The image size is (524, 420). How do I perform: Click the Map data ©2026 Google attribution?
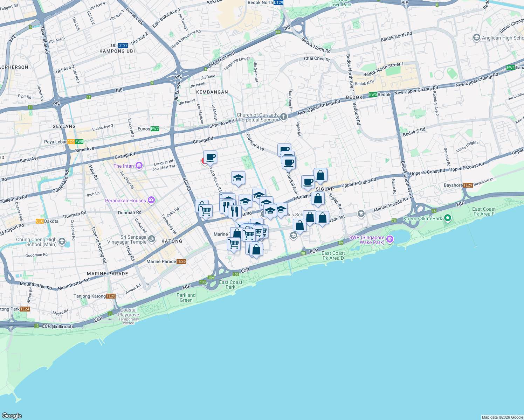tap(502, 417)
